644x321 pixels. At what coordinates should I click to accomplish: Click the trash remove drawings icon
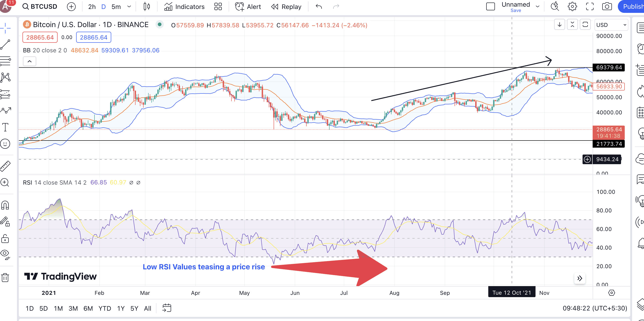click(6, 277)
